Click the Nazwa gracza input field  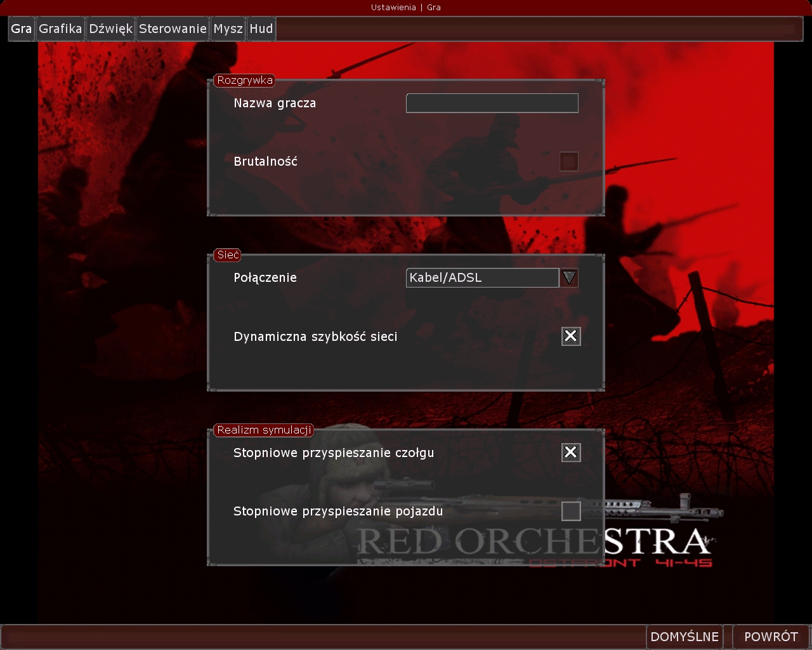tap(492, 103)
